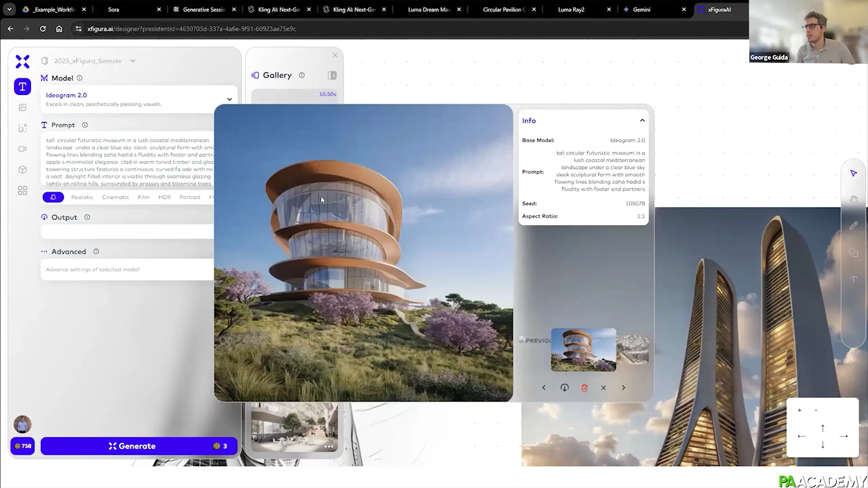Screen dimensions: 868x488
Task: Open the video generation sidebar tool
Action: (22, 149)
